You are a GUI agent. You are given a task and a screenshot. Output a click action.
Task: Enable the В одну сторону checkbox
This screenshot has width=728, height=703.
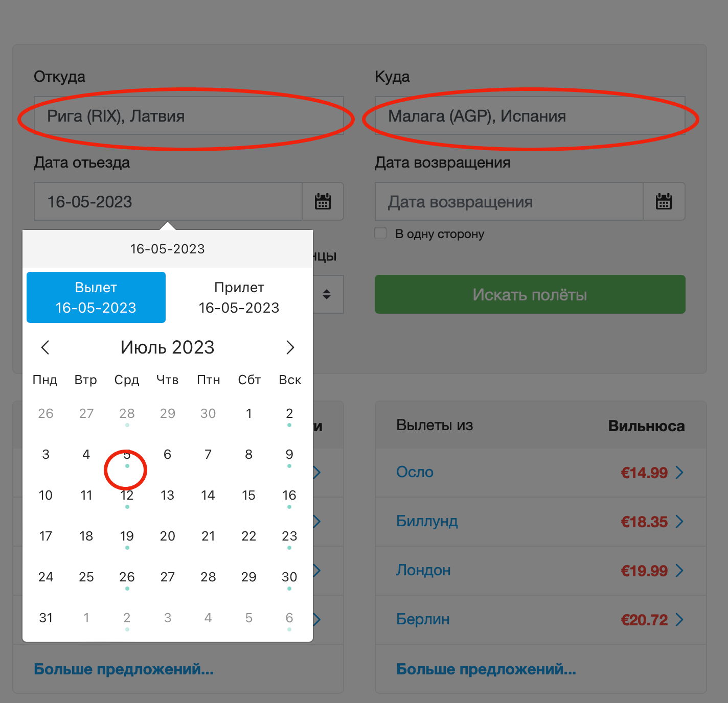pyautogui.click(x=380, y=233)
